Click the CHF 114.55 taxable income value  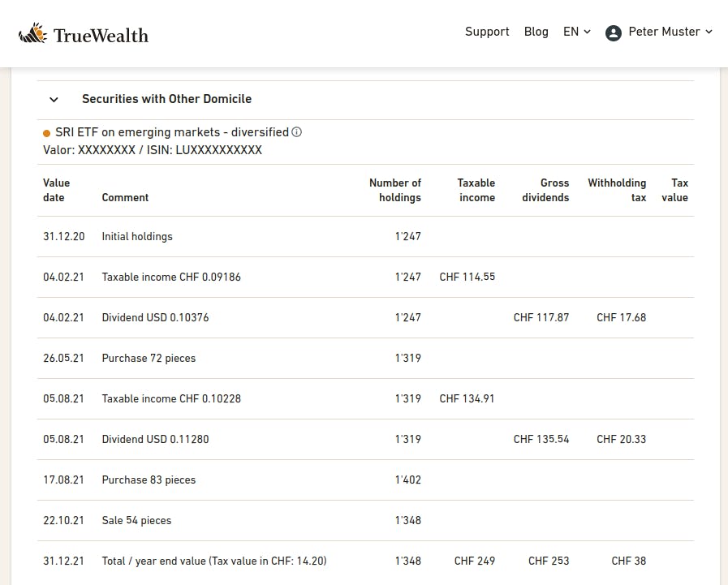click(467, 277)
